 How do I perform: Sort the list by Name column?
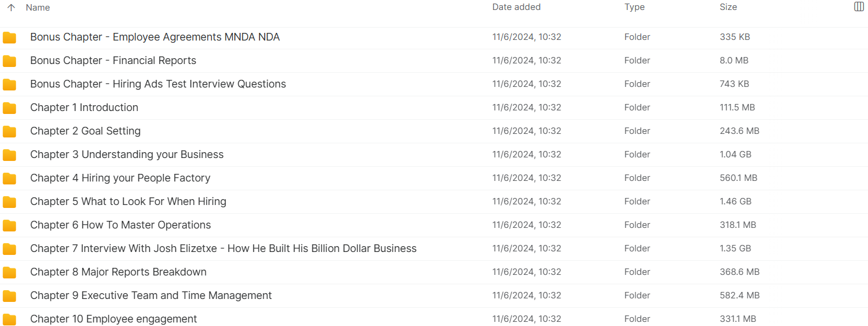pyautogui.click(x=38, y=8)
